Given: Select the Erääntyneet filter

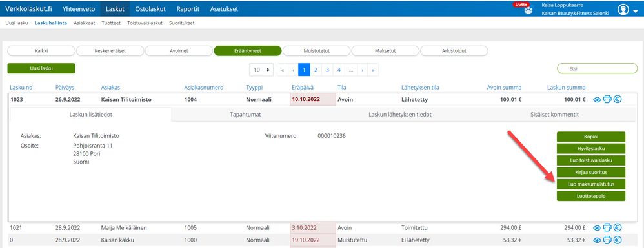Looking at the screenshot, I should pos(248,51).
